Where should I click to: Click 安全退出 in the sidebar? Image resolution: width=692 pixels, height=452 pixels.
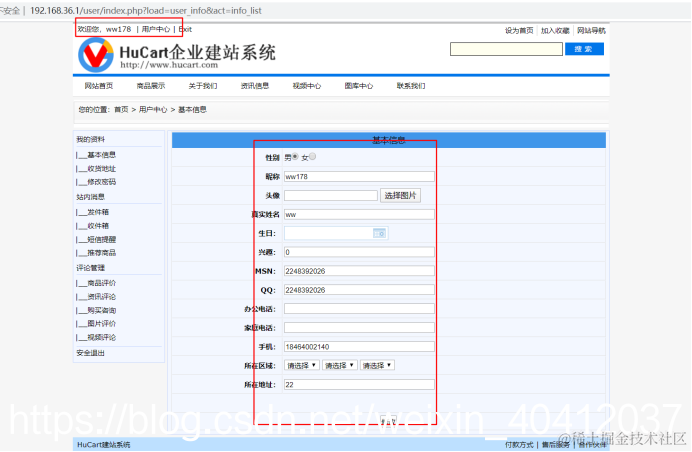(x=90, y=353)
